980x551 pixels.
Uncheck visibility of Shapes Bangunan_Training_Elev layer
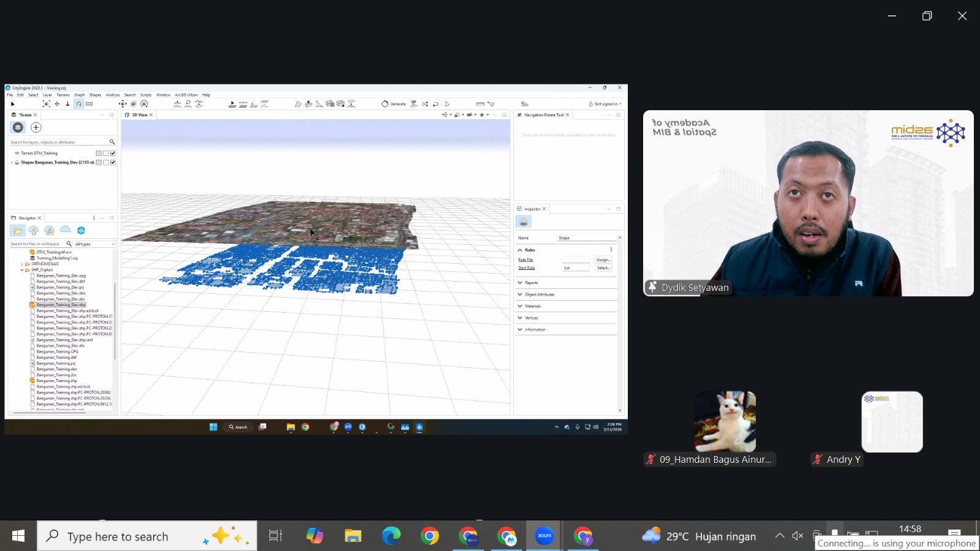point(113,162)
